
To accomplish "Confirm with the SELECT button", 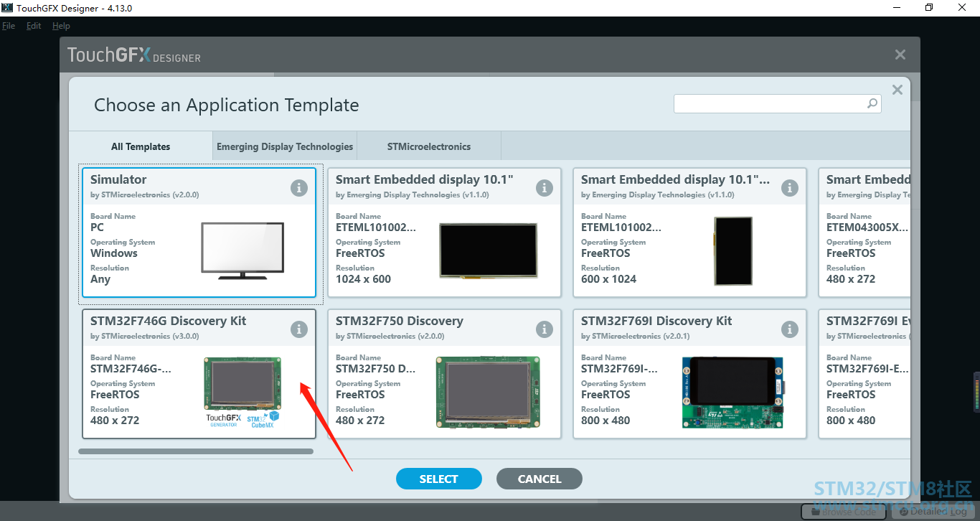I will [439, 479].
